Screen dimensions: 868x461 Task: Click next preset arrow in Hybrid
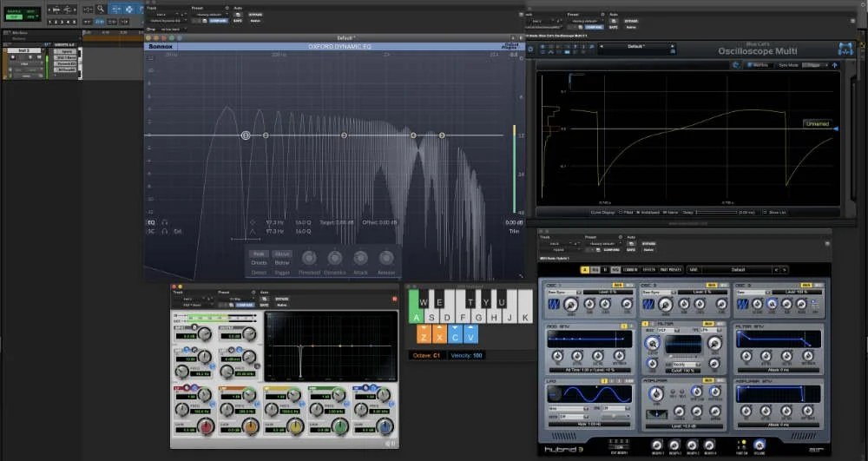click(x=785, y=270)
